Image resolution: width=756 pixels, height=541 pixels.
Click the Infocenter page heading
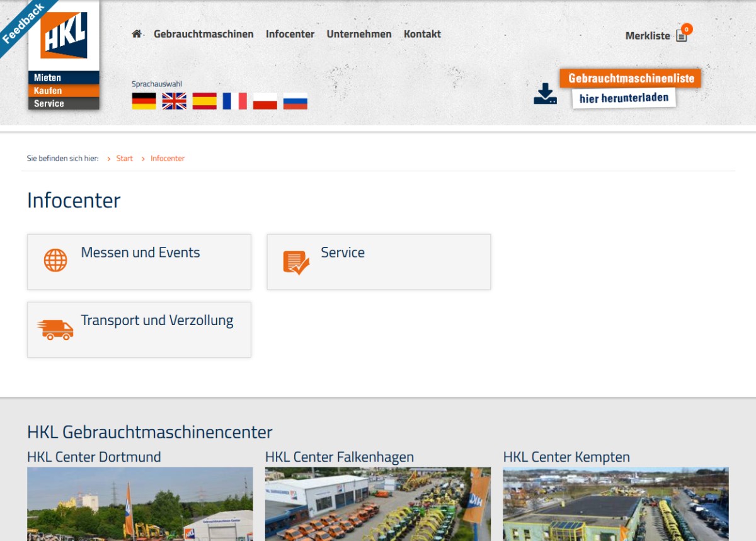click(x=74, y=200)
